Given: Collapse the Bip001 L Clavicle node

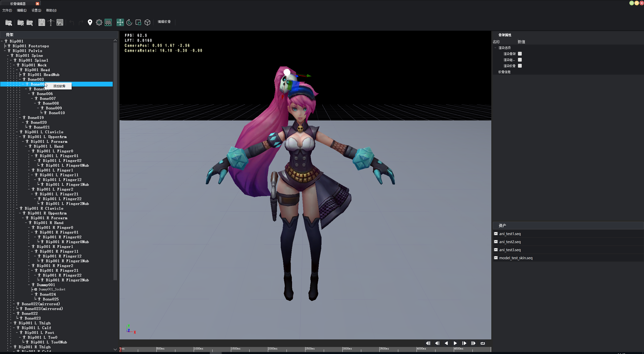Looking at the screenshot, I should (x=17, y=132).
